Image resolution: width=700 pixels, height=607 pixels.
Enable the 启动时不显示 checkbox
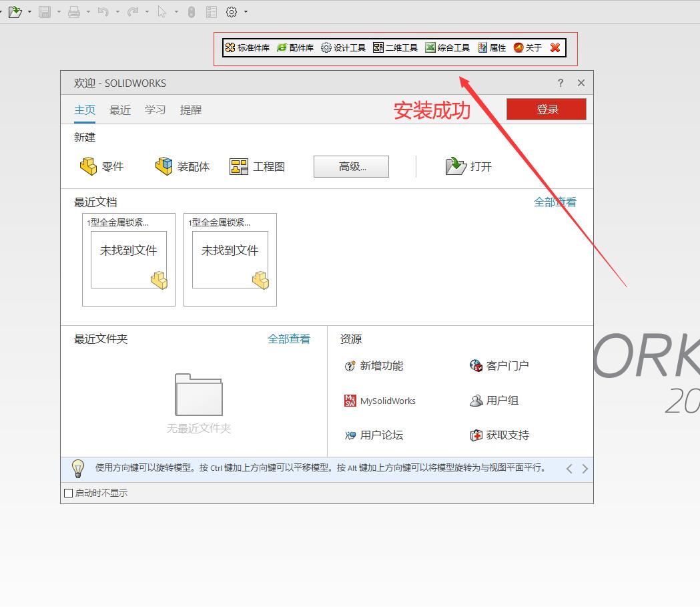click(x=68, y=493)
